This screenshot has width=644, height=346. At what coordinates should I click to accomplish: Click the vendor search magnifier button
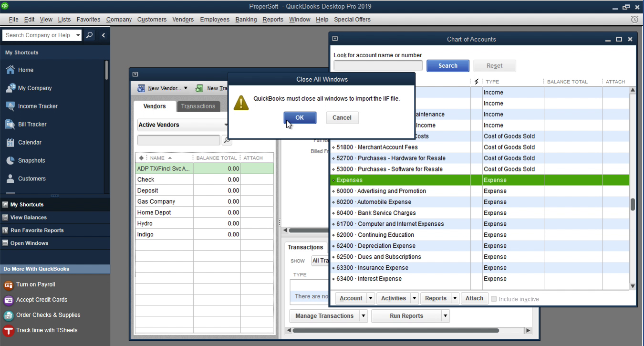click(x=227, y=140)
